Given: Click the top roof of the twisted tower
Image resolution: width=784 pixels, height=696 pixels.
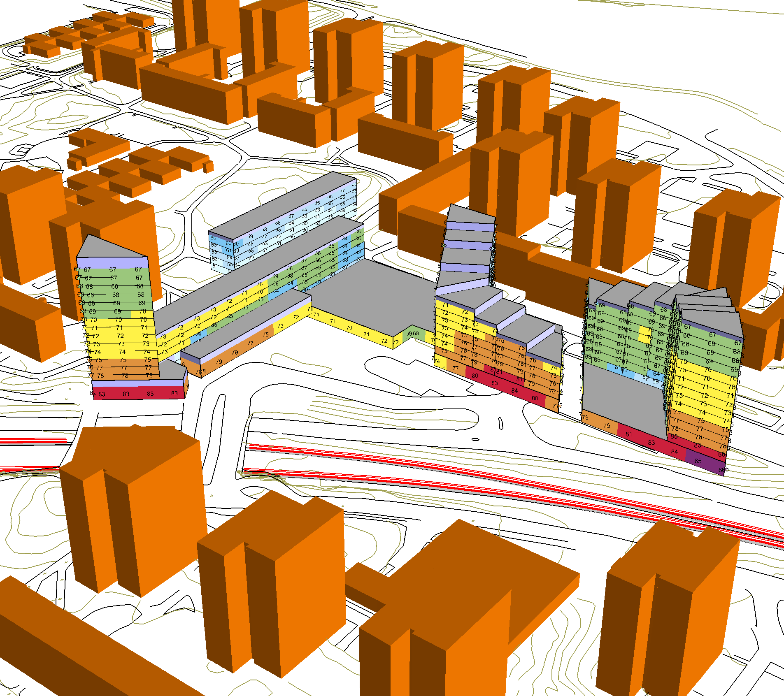Looking at the screenshot, I should coord(472,214).
